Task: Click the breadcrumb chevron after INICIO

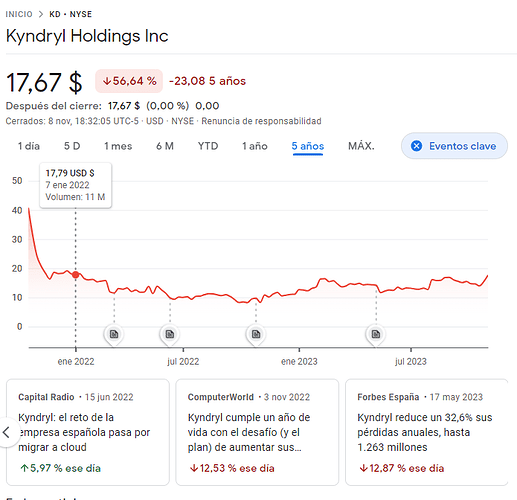Action: (41, 14)
